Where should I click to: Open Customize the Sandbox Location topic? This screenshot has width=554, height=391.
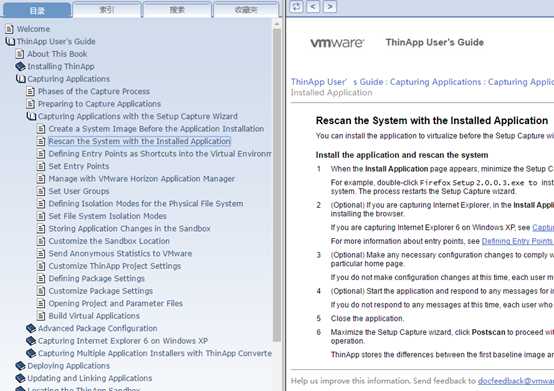tap(109, 241)
